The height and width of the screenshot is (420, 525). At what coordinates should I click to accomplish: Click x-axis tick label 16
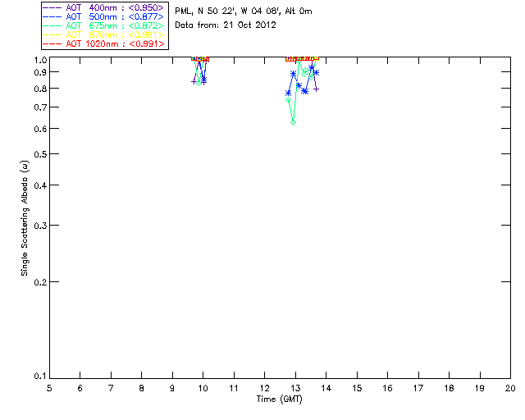pos(387,388)
